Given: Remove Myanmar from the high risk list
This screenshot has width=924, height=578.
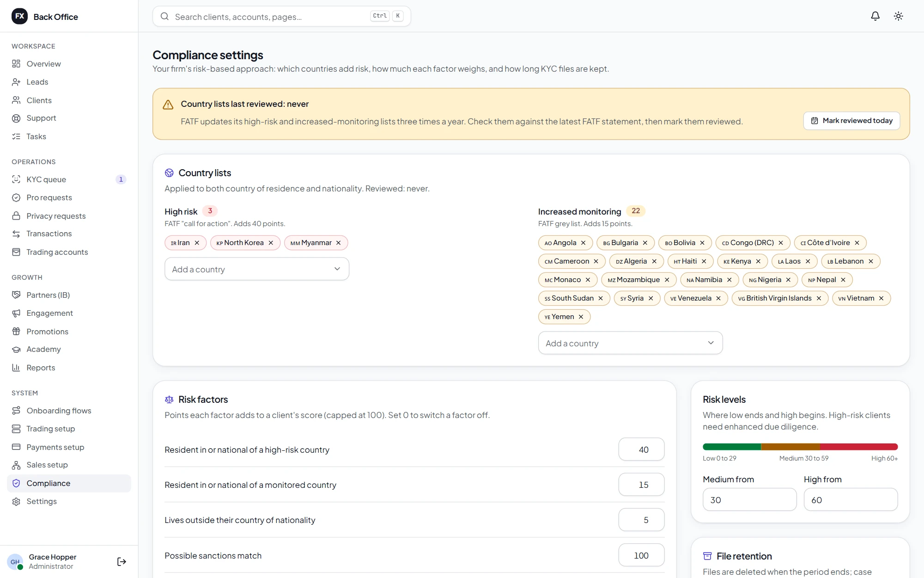Looking at the screenshot, I should point(338,243).
